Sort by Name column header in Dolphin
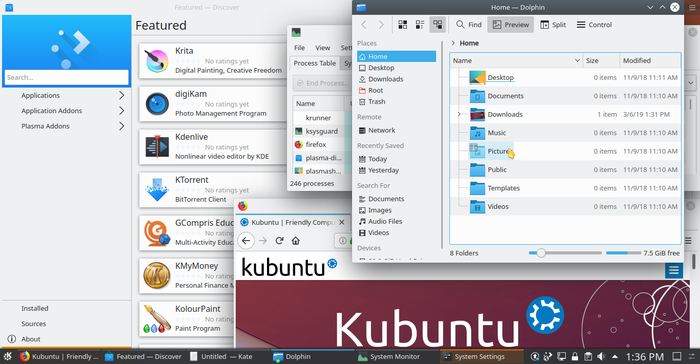Viewport: 700px width, 364px height. (x=516, y=60)
